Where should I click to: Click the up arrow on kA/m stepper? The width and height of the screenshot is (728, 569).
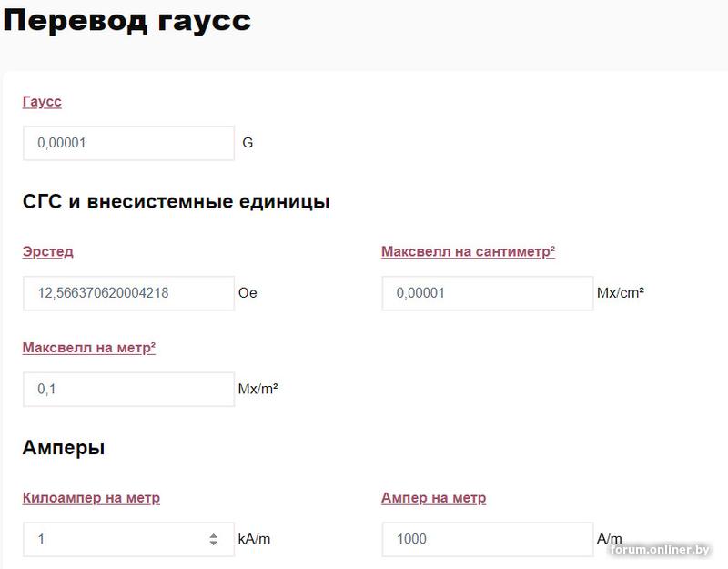point(214,536)
